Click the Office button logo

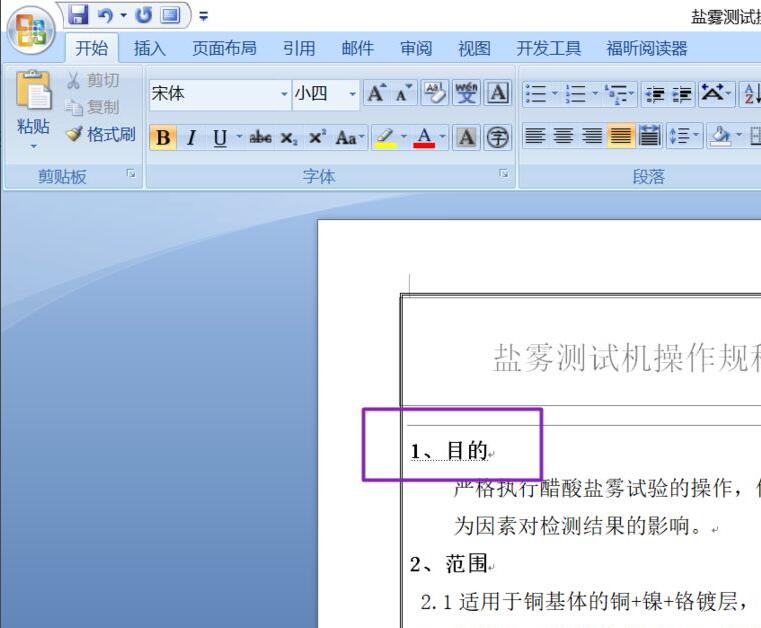(32, 30)
